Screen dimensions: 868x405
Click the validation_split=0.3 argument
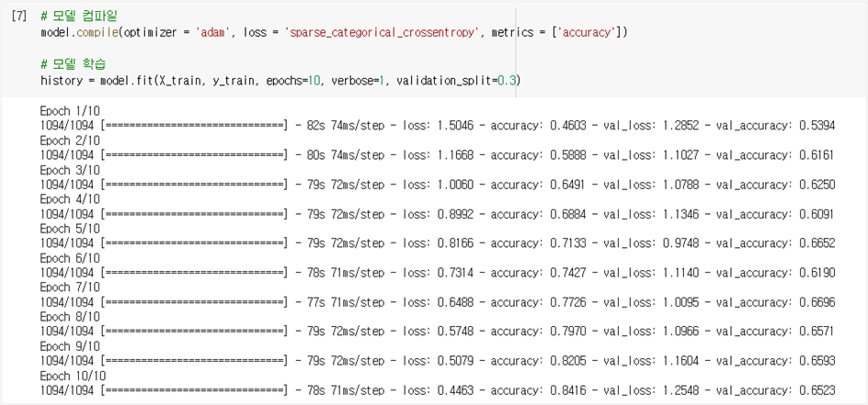[x=455, y=81]
